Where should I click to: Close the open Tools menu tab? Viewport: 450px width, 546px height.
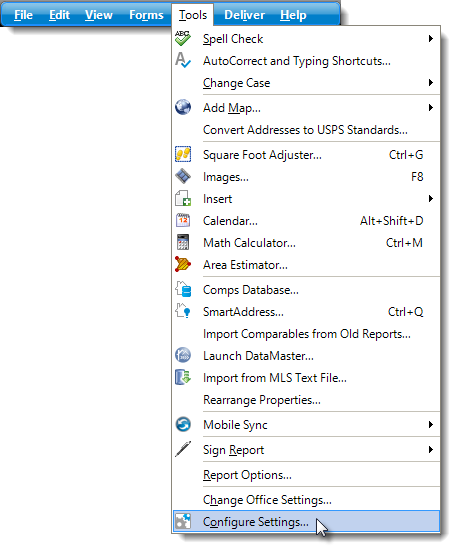(193, 15)
